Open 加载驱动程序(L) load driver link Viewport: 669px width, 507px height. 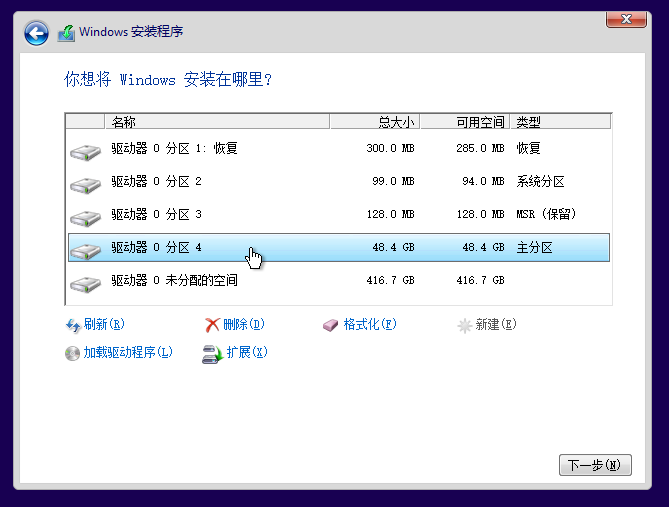128,352
